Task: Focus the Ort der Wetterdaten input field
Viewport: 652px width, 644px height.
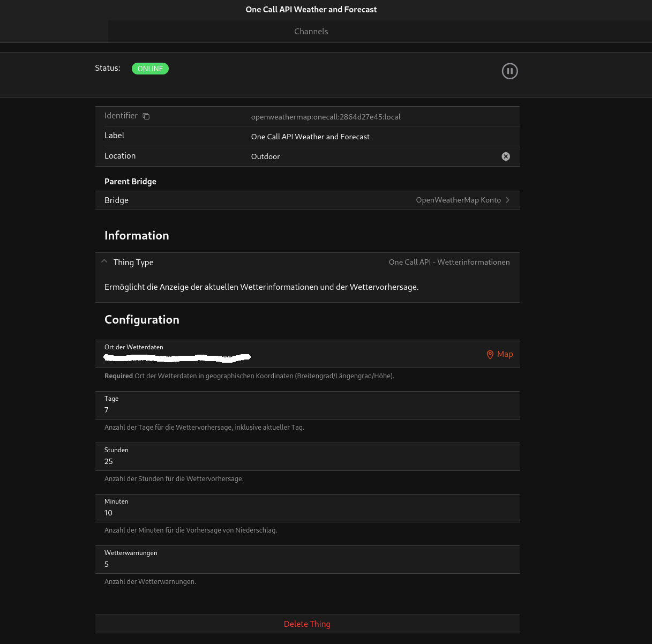Action: click(289, 357)
